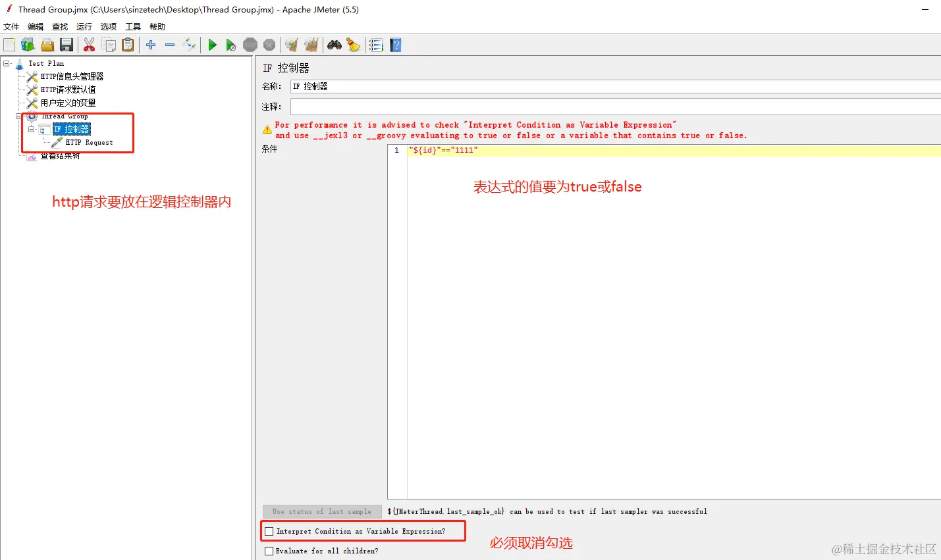Image resolution: width=941 pixels, height=560 pixels.
Task: Expand all tree nodes with plus icon
Action: click(151, 45)
